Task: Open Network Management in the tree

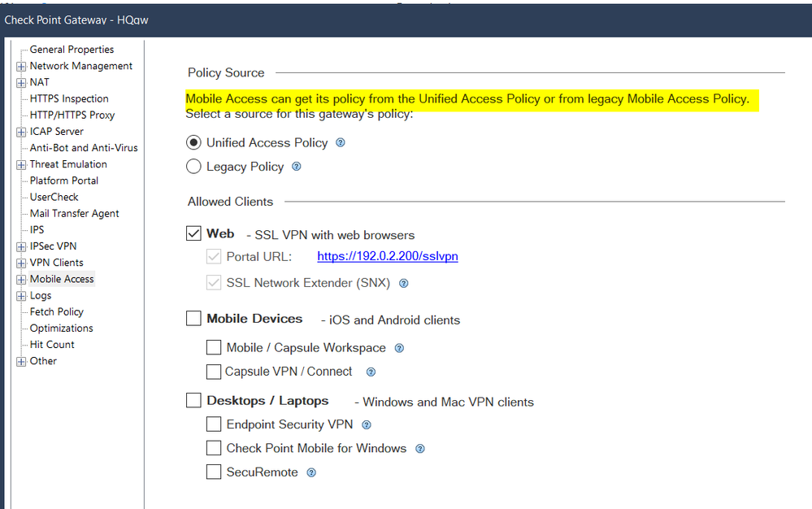Action: tap(81, 66)
